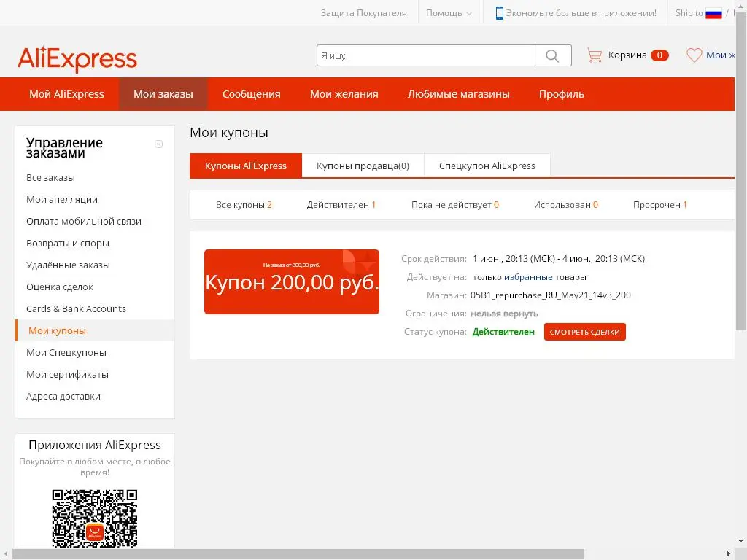Click the vertical scrollbar thumb
The width and height of the screenshot is (747, 560).
pos(741,170)
